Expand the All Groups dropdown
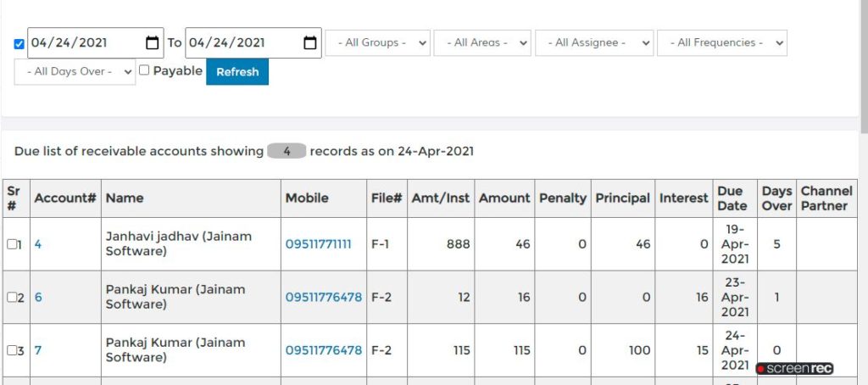 pyautogui.click(x=377, y=42)
